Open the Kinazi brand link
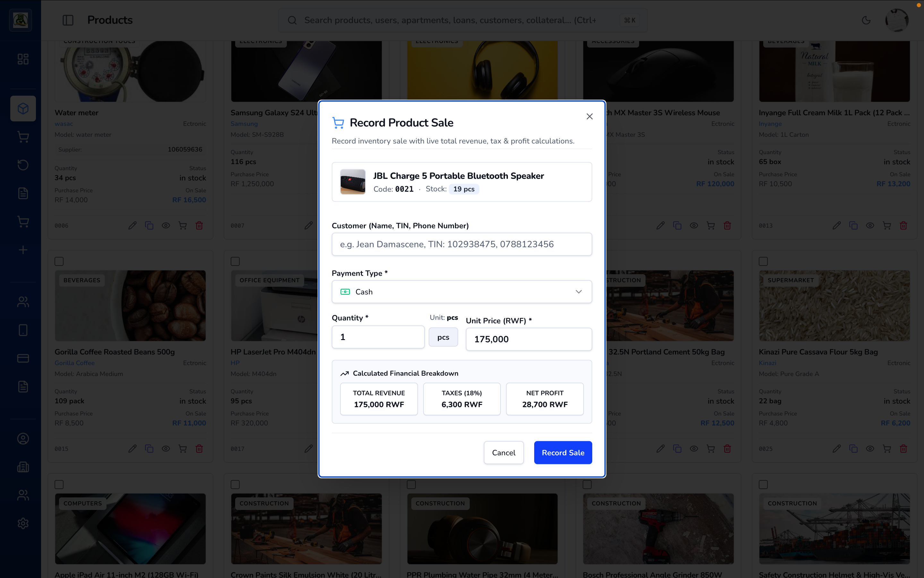 click(x=767, y=363)
